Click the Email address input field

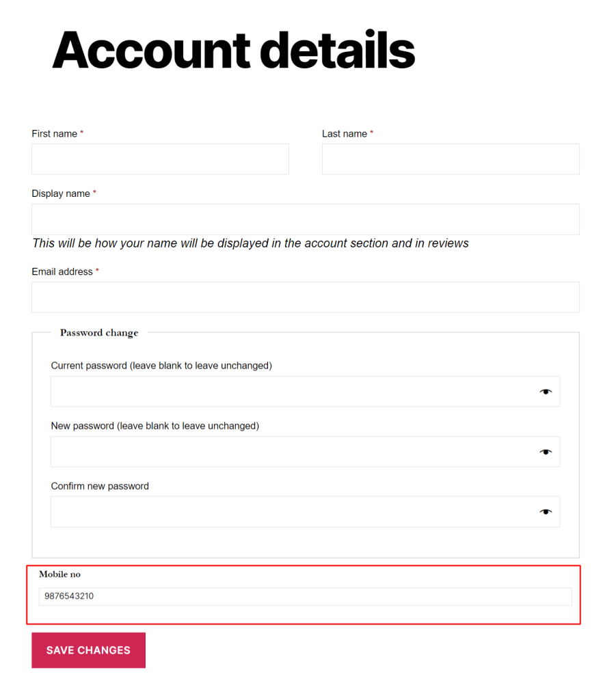pos(305,297)
